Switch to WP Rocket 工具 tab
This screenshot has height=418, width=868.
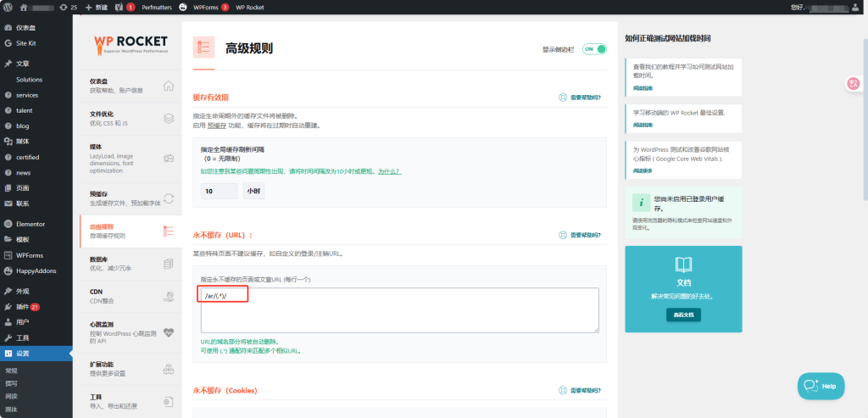pyautogui.click(x=131, y=401)
